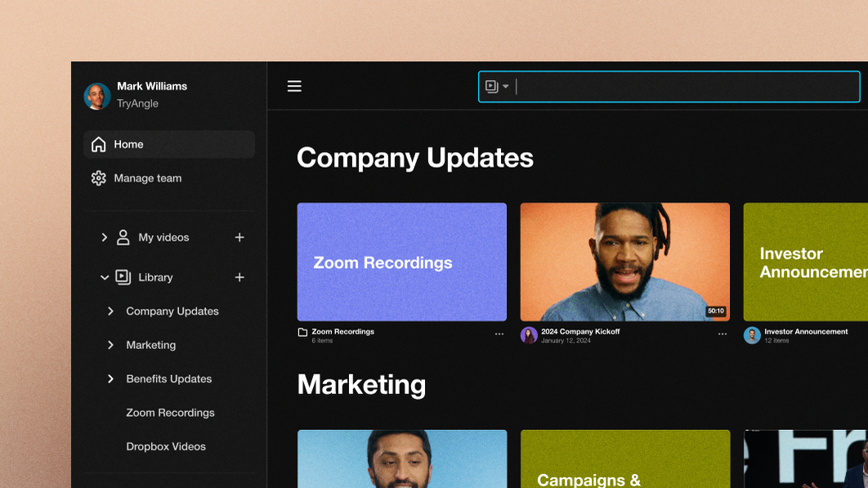
Task: Open Zoom Recordings in sidebar
Action: click(x=171, y=413)
